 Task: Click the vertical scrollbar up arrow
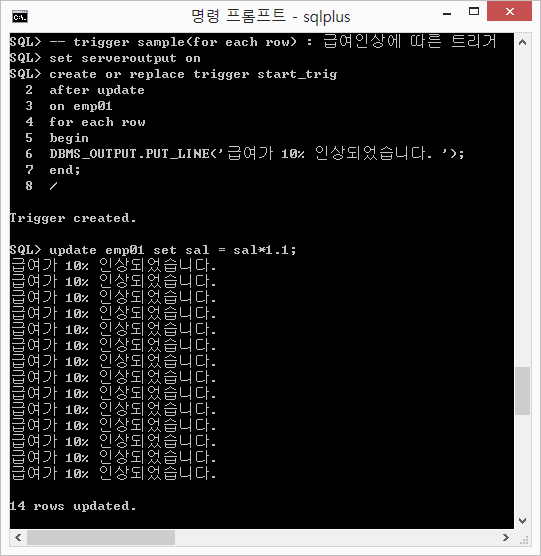522,42
